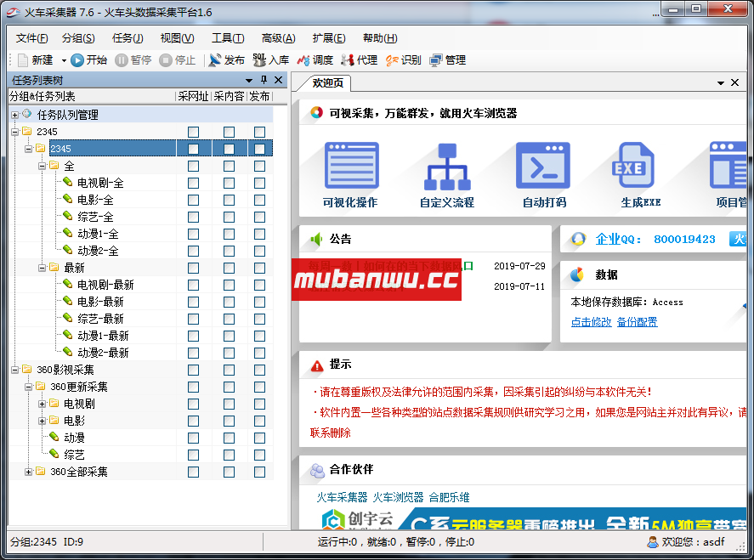Click the red 提示 warning icon

click(317, 365)
